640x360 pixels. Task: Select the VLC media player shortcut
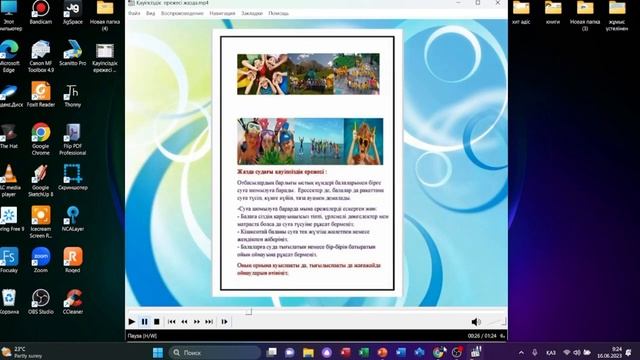point(9,181)
